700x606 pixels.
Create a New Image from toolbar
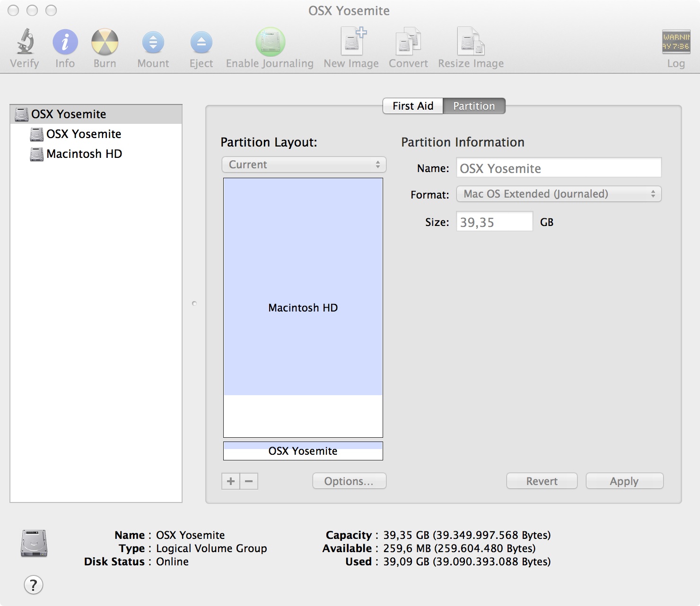point(351,43)
